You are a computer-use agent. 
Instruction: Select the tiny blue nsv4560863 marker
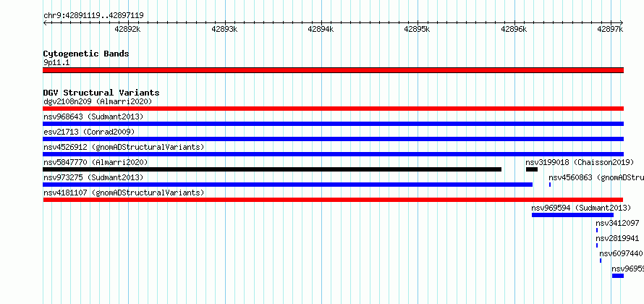pyautogui.click(x=550, y=185)
